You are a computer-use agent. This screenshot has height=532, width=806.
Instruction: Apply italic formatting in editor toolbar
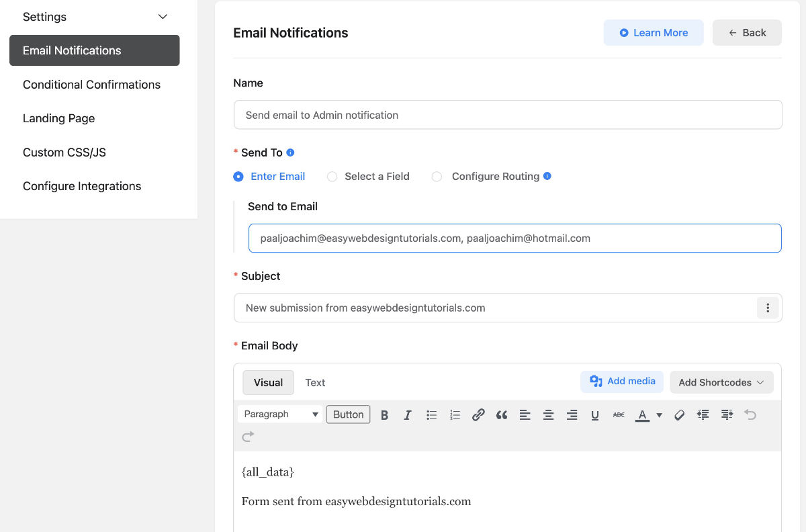408,415
